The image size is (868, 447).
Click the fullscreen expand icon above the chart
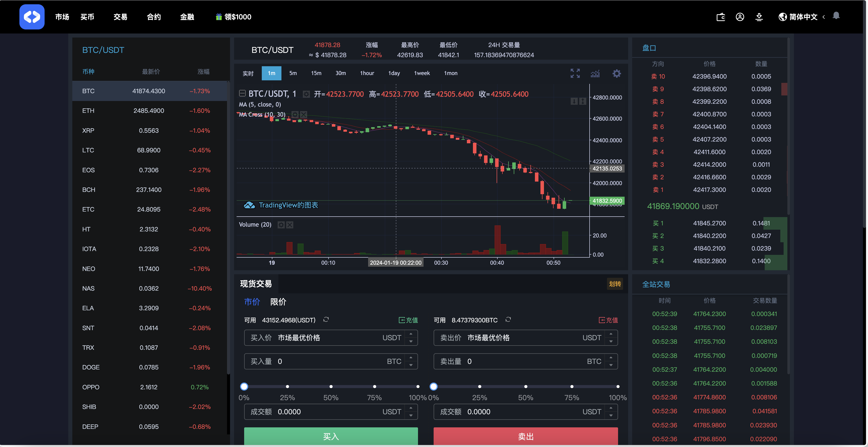575,73
